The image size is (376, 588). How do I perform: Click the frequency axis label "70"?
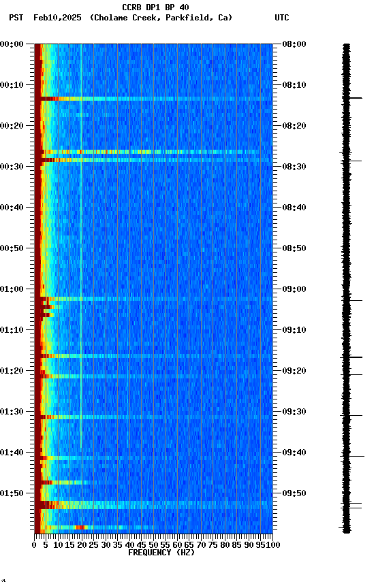[x=201, y=545]
